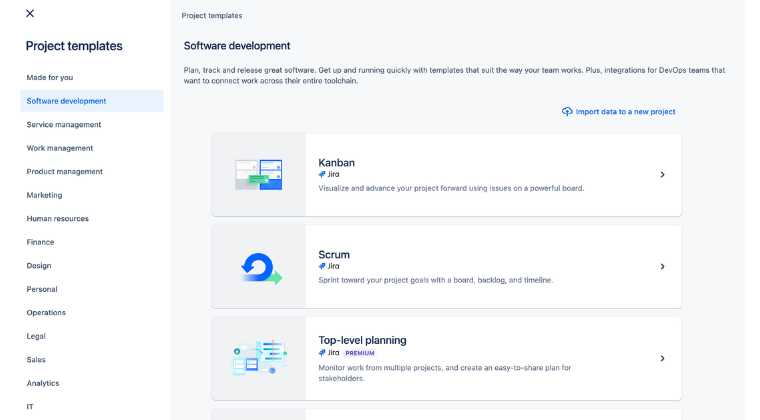This screenshot has height=420, width=760.
Task: Click the Project templates sidebar heading
Action: click(74, 46)
